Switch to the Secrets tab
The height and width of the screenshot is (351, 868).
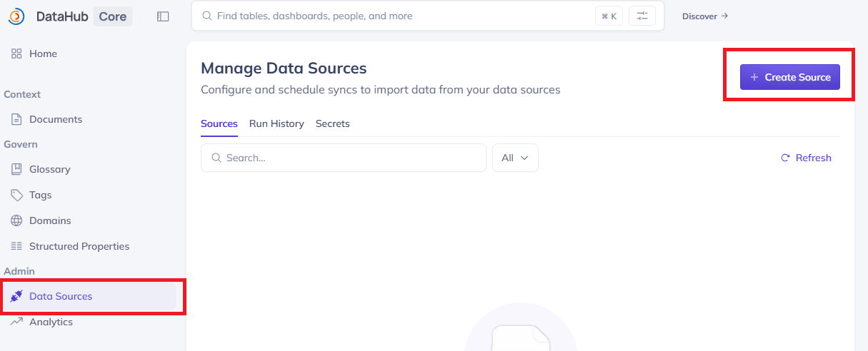tap(333, 123)
